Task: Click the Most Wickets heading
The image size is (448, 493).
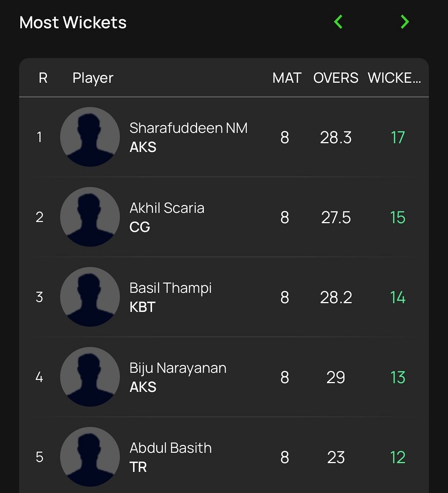Action: point(73,23)
